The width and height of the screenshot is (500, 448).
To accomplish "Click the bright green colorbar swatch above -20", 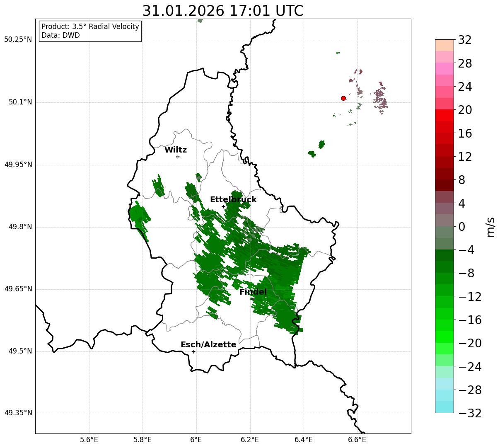I will tap(444, 337).
